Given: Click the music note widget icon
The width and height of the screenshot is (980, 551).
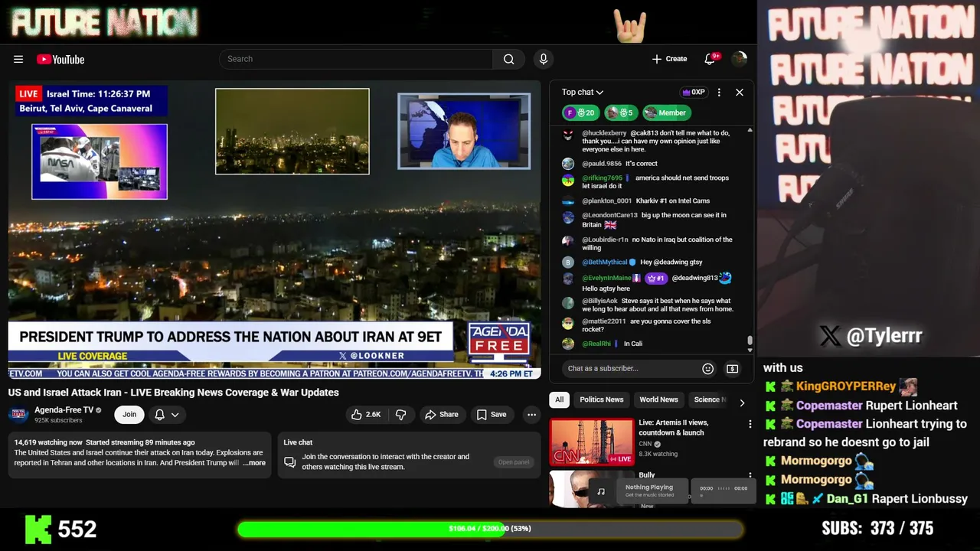Looking at the screenshot, I should click(x=601, y=491).
